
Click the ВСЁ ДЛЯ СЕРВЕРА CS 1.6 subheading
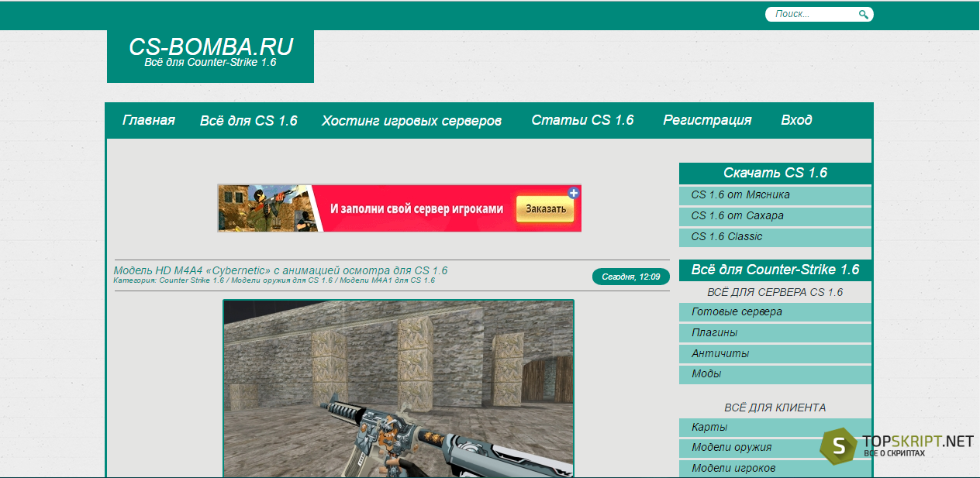point(775,292)
